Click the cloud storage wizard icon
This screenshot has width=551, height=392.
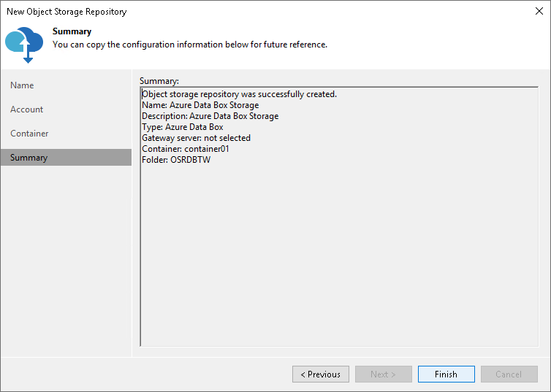(x=24, y=42)
